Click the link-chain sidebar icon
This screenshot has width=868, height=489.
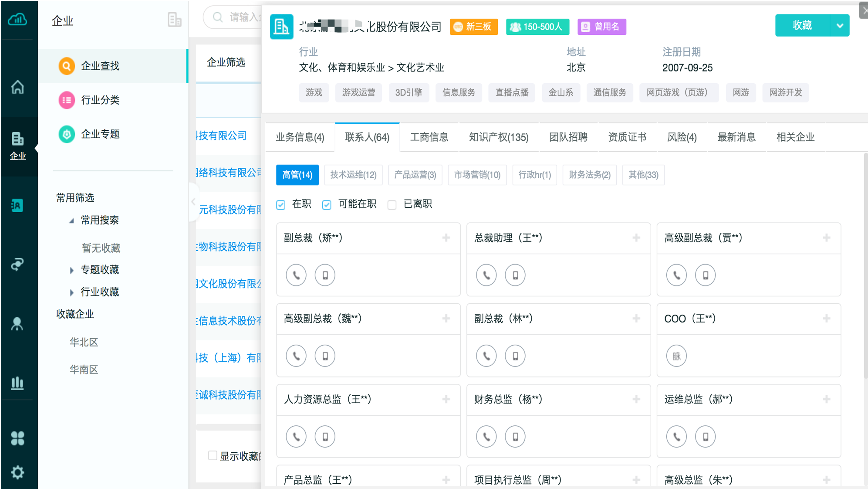pos(17,264)
